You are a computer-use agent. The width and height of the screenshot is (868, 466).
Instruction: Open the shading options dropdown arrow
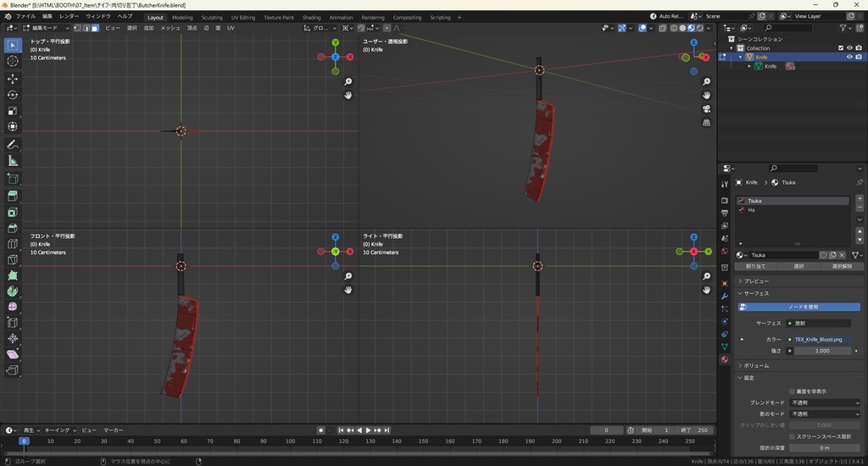(x=709, y=28)
